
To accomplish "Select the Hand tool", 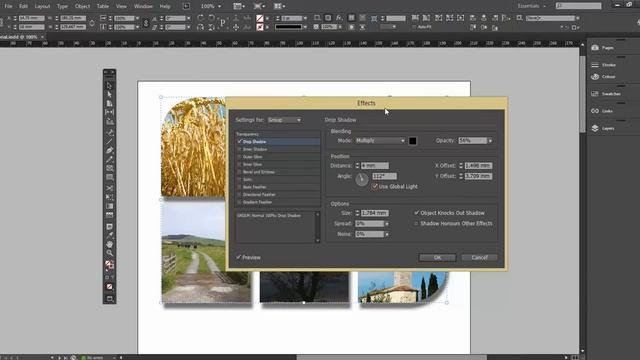I will pyautogui.click(x=109, y=244).
